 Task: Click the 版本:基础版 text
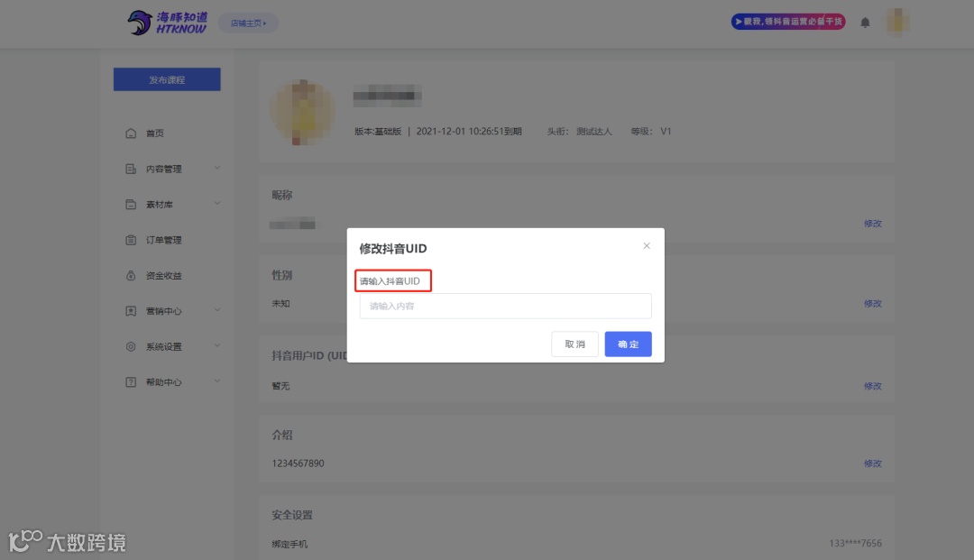tap(378, 132)
